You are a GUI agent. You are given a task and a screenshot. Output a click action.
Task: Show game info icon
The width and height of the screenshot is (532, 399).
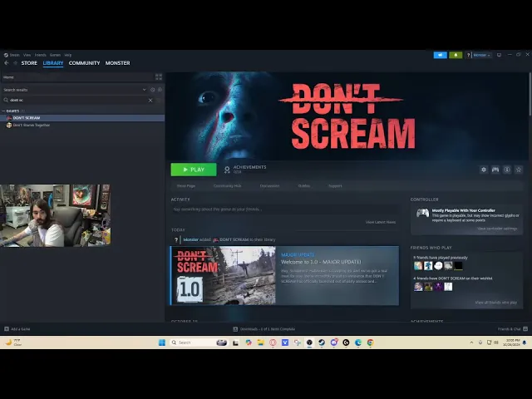coord(507,170)
